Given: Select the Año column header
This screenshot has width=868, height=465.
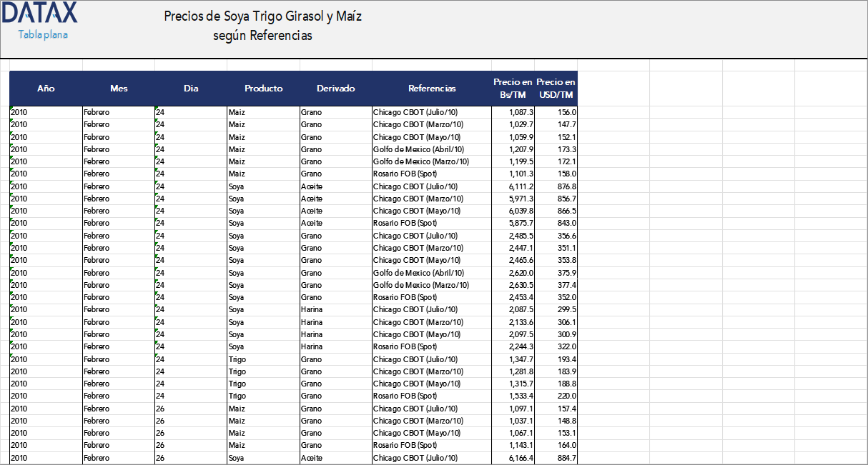Looking at the screenshot, I should 46,89.
